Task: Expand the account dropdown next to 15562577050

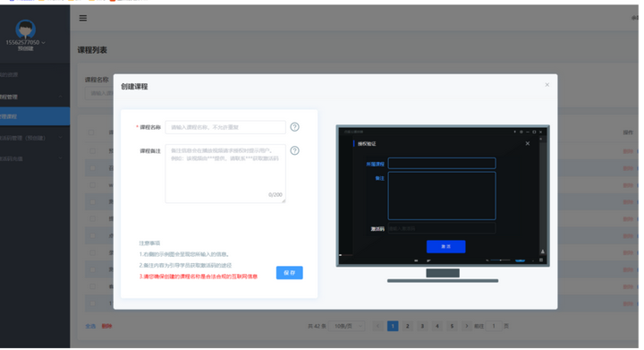Action: 43,43
